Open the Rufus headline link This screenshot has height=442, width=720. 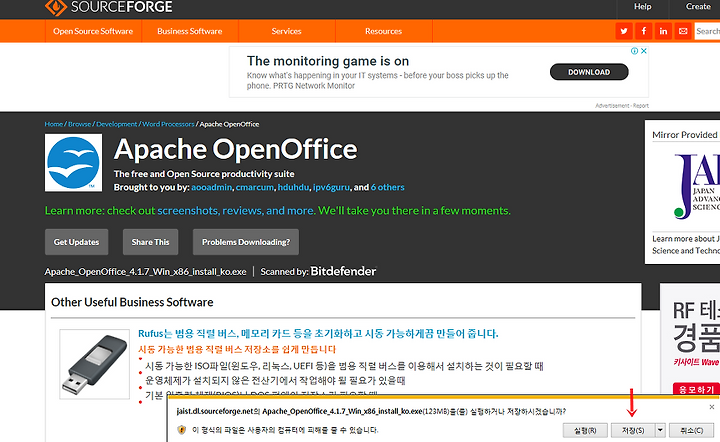point(318,333)
